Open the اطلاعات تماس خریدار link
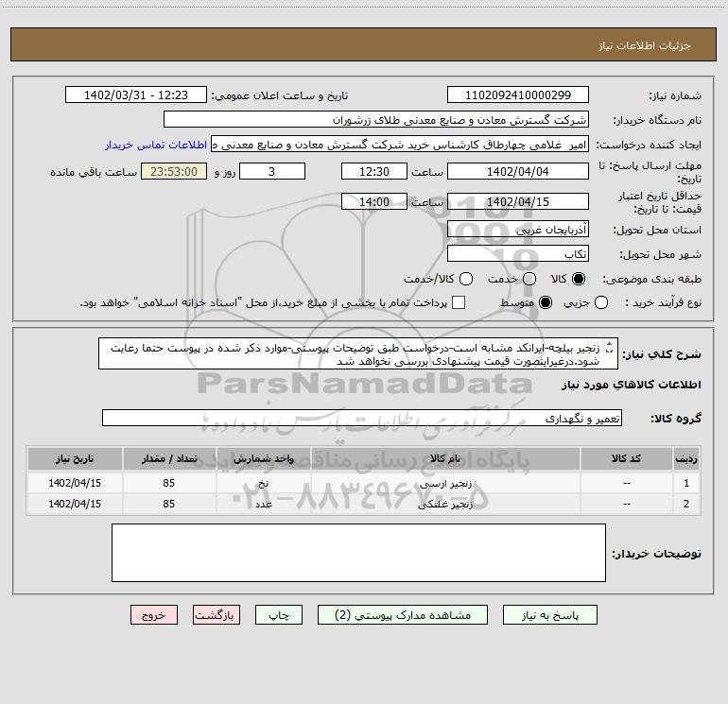This screenshot has height=704, width=728. [156, 145]
